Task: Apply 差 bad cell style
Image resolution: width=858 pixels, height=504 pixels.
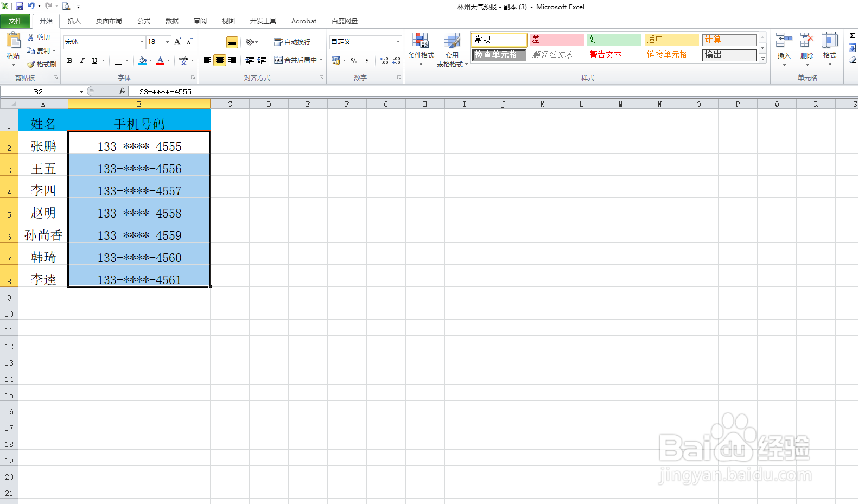Action: pyautogui.click(x=557, y=40)
